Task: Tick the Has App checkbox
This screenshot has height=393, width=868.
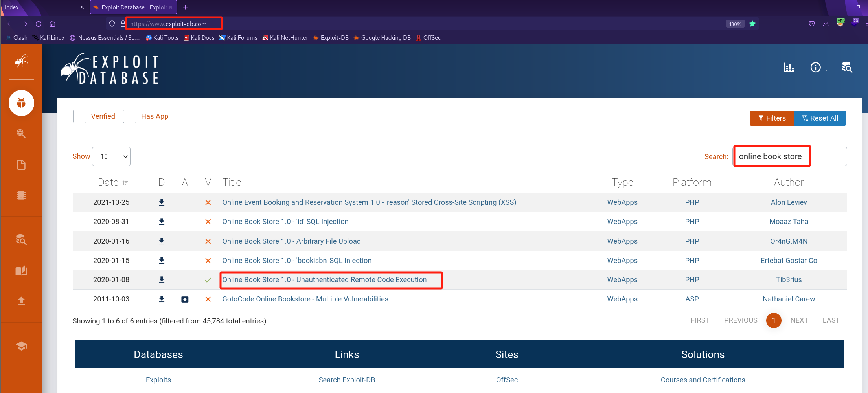Action: 130,116
